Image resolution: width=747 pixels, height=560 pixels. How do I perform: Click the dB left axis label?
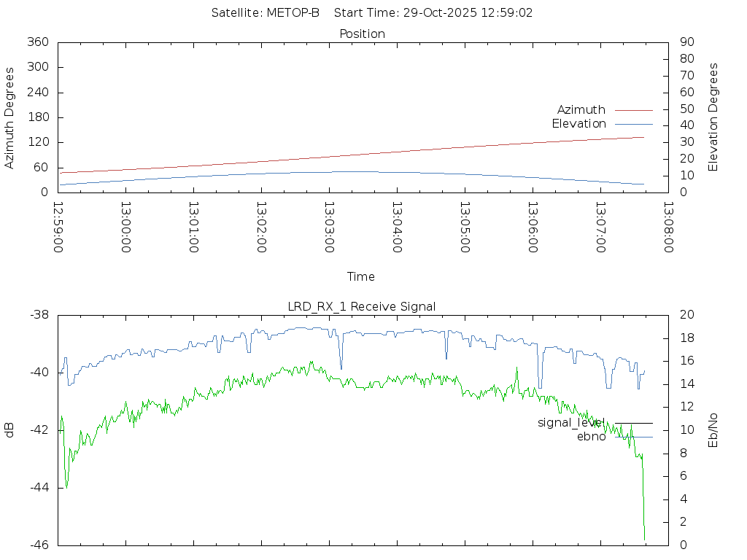coord(9,430)
